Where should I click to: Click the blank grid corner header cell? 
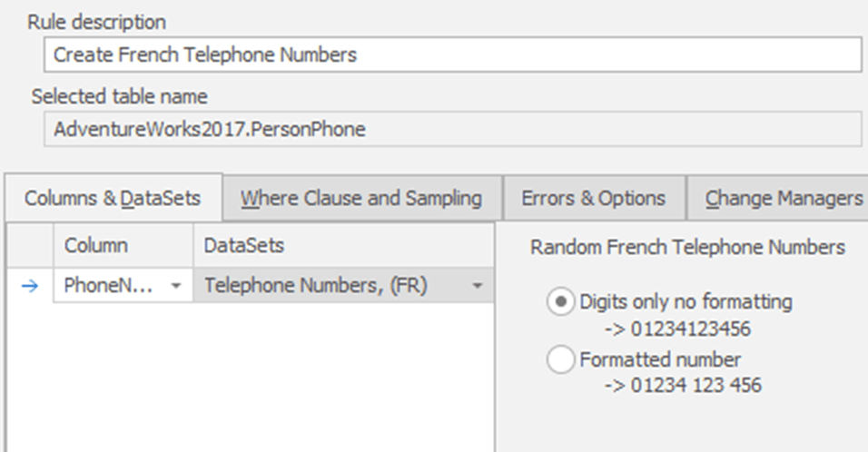(31, 245)
